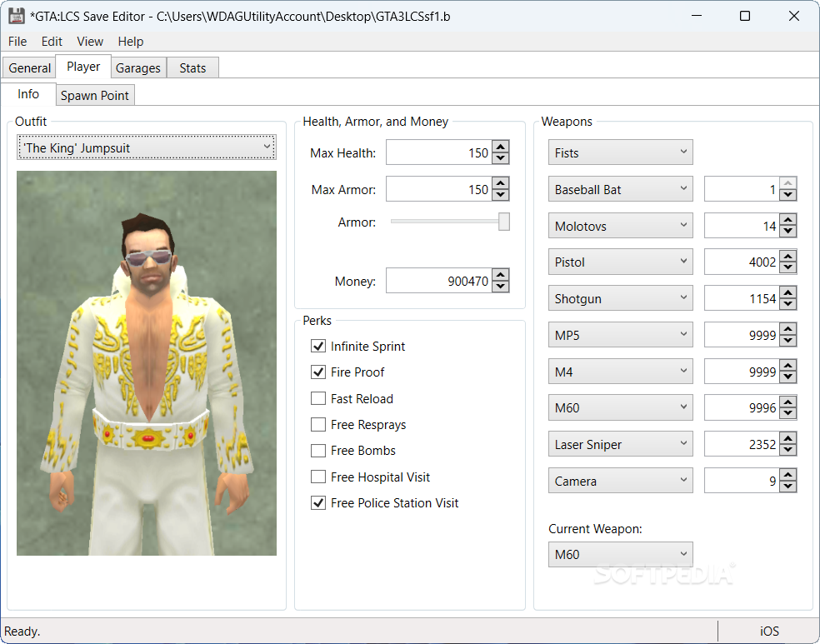Maximize the Save Editor window
This screenshot has height=644, width=820.
click(x=745, y=16)
